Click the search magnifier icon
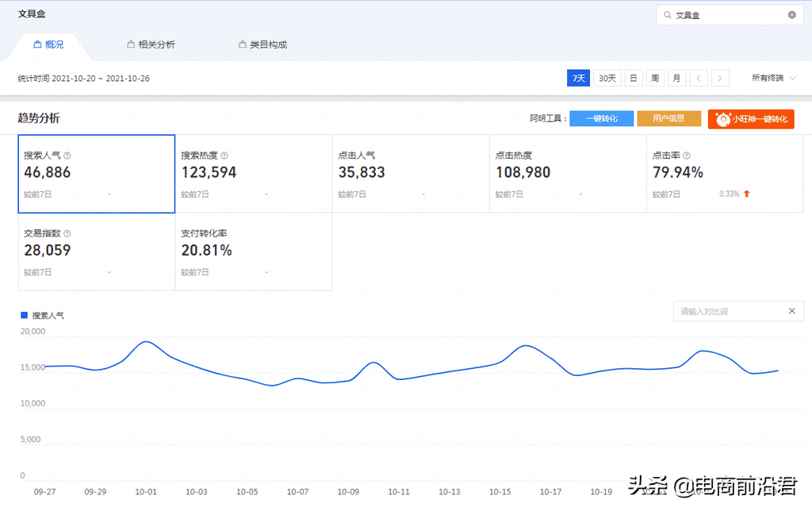Screen dimensions: 812x511 (668, 15)
